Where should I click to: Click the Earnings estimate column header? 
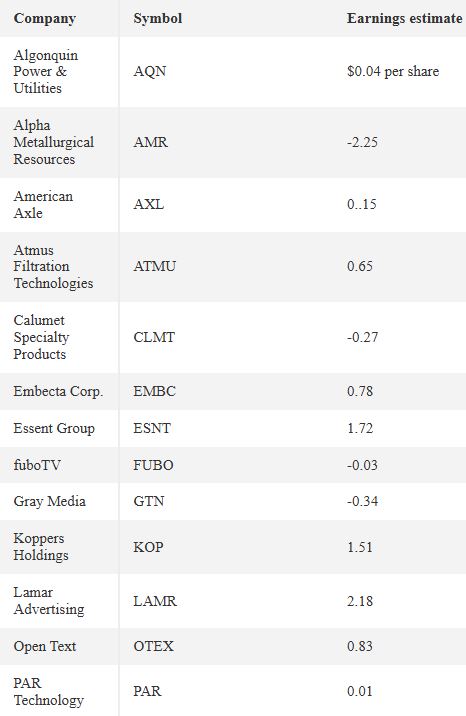click(x=404, y=18)
